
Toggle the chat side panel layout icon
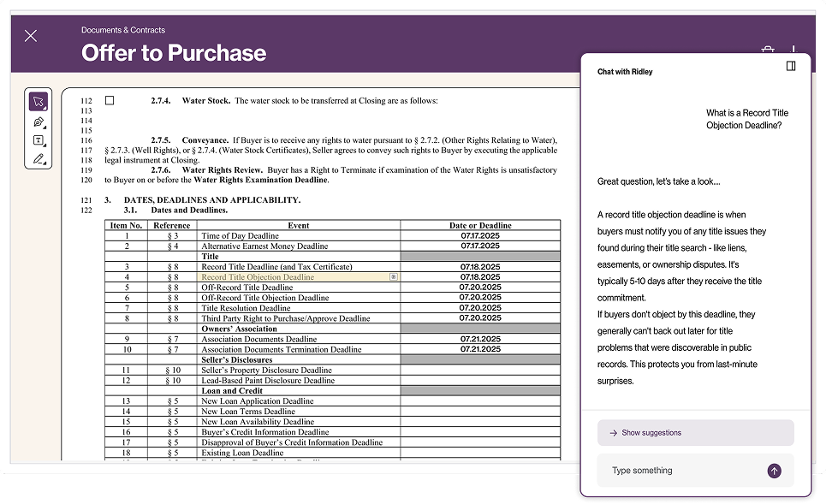(791, 66)
